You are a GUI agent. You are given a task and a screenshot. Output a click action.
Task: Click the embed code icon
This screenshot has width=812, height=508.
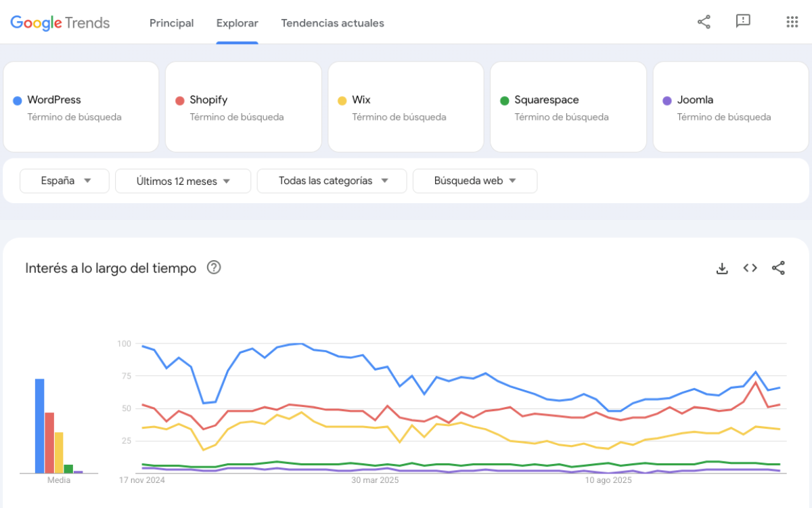pyautogui.click(x=750, y=268)
